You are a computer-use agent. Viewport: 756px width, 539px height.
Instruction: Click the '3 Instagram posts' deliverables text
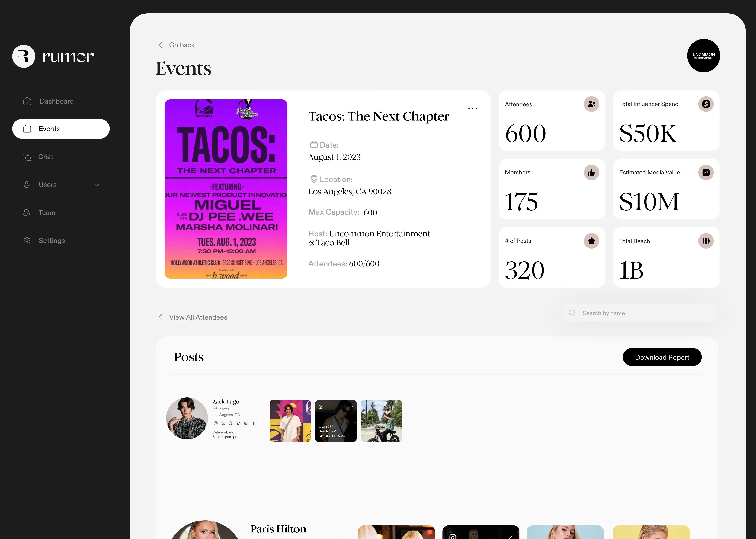pos(227,437)
